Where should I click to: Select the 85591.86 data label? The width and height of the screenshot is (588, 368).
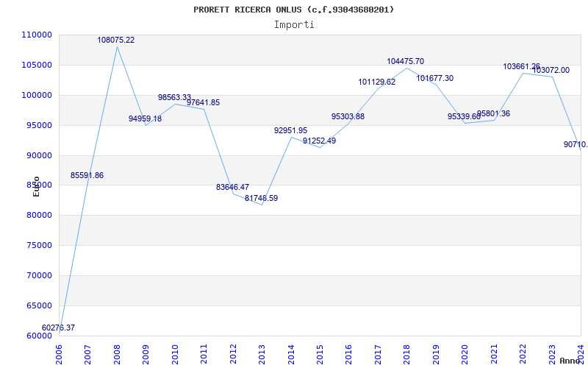[87, 175]
